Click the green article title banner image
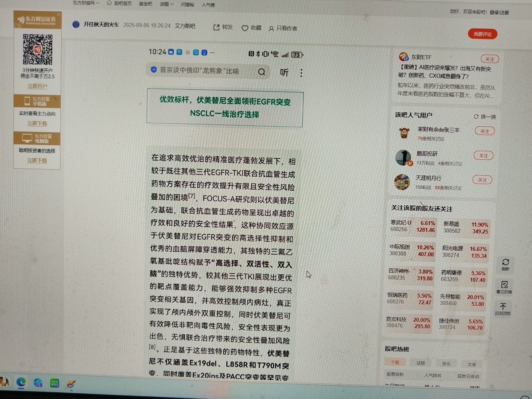 point(225,107)
